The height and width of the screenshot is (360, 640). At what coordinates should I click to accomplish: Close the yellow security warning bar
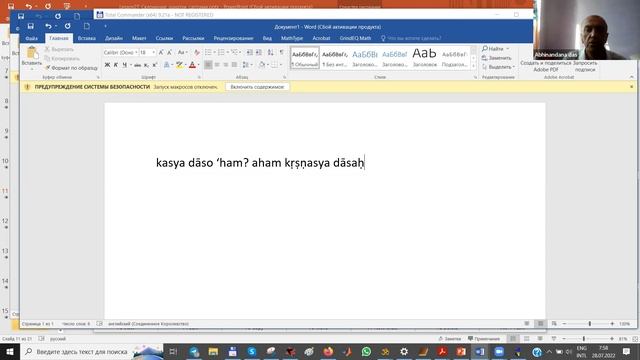click(x=631, y=87)
